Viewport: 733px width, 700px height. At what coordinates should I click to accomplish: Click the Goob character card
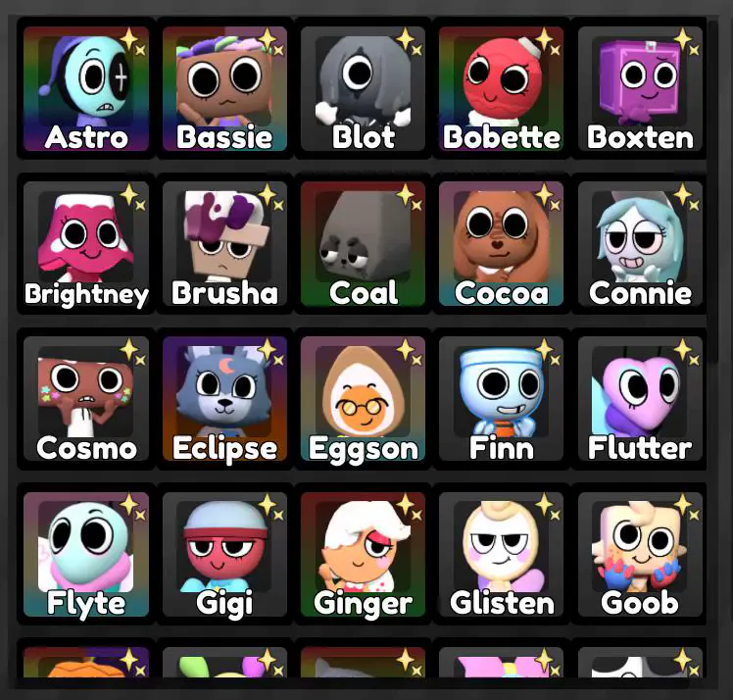pyautogui.click(x=640, y=554)
